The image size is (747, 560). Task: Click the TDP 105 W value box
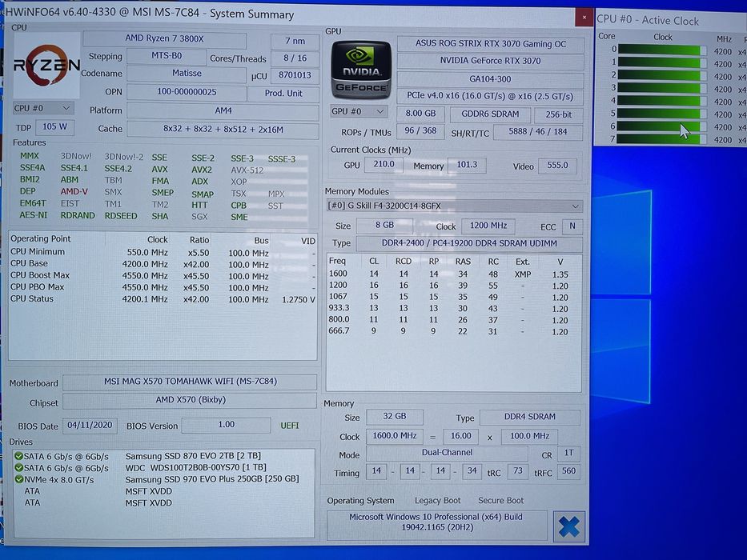coord(54,126)
